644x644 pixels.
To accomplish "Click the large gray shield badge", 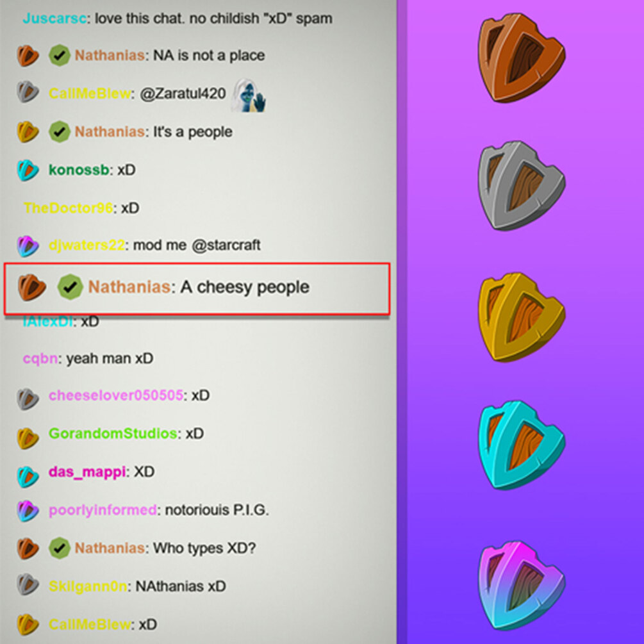I will coord(521,186).
